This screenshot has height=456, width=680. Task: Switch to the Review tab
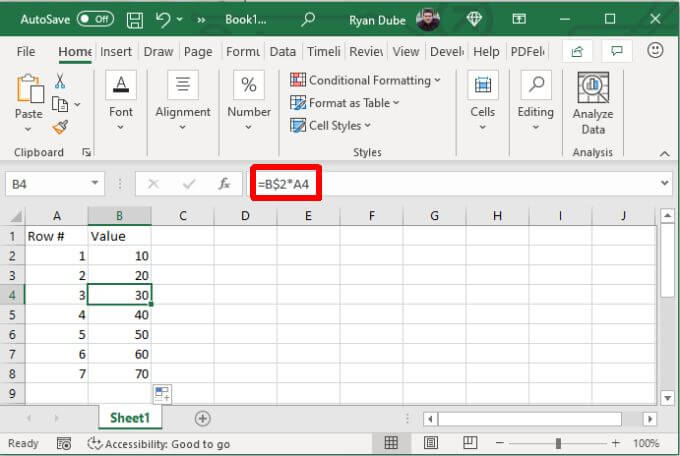366,52
